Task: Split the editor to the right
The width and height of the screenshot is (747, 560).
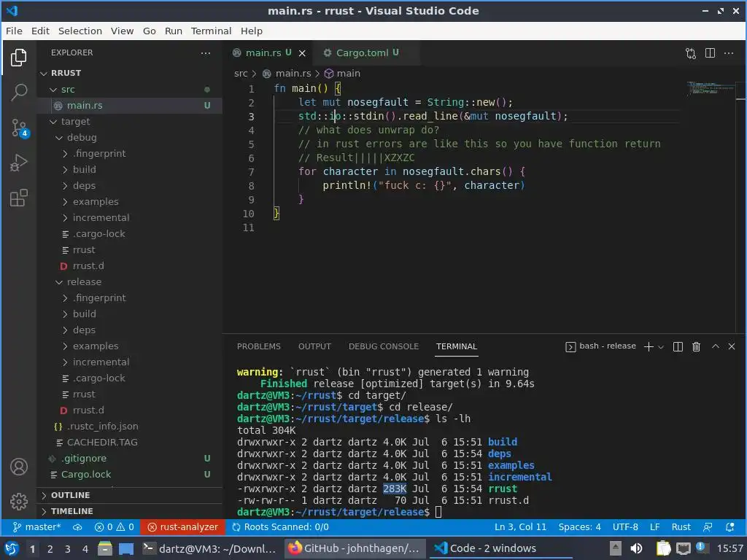Action: click(x=710, y=53)
